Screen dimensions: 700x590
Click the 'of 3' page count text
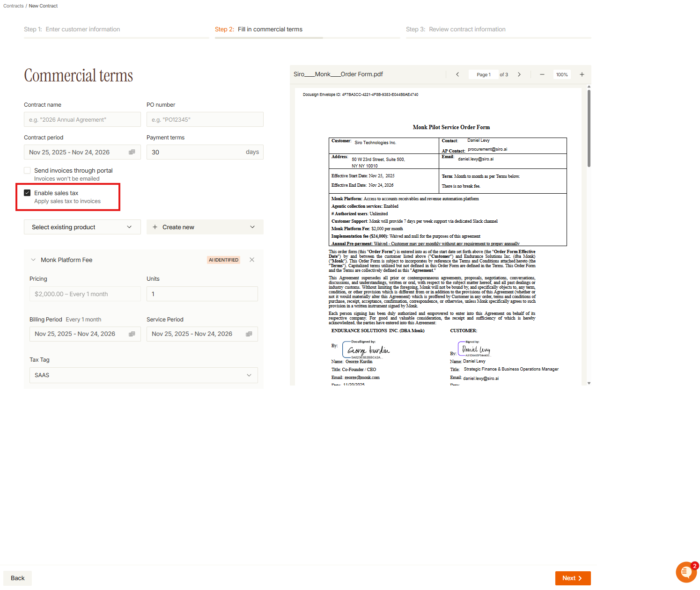(504, 74)
